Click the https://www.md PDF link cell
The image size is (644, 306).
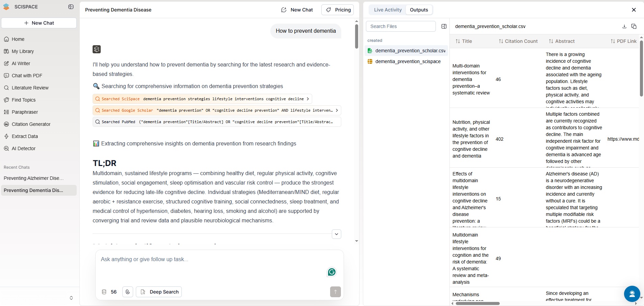click(x=623, y=139)
